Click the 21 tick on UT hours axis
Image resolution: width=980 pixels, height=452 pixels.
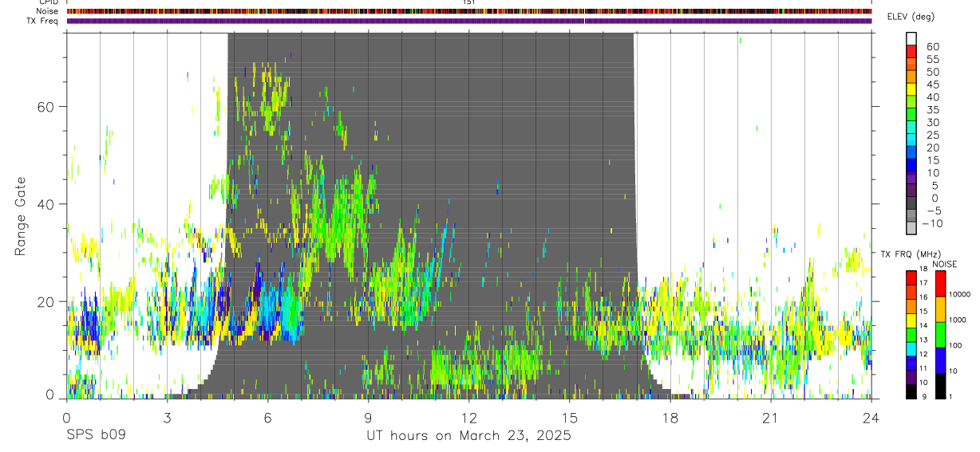coord(770,417)
